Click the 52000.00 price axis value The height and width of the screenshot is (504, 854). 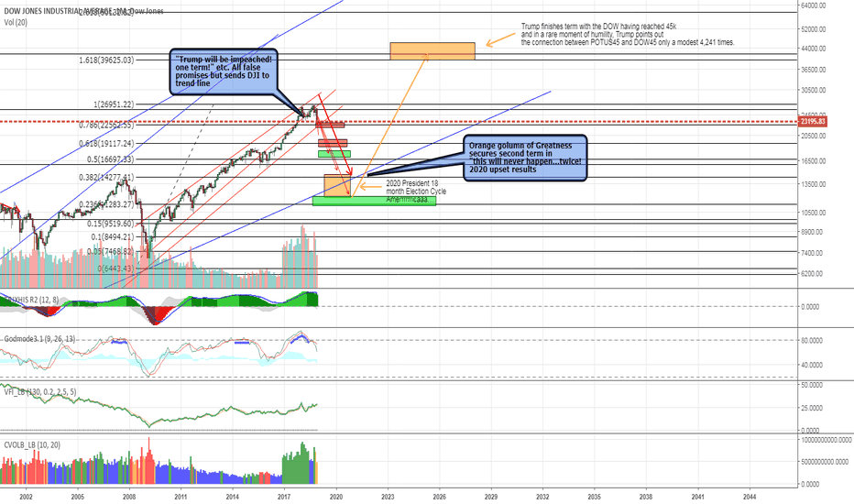pos(814,29)
